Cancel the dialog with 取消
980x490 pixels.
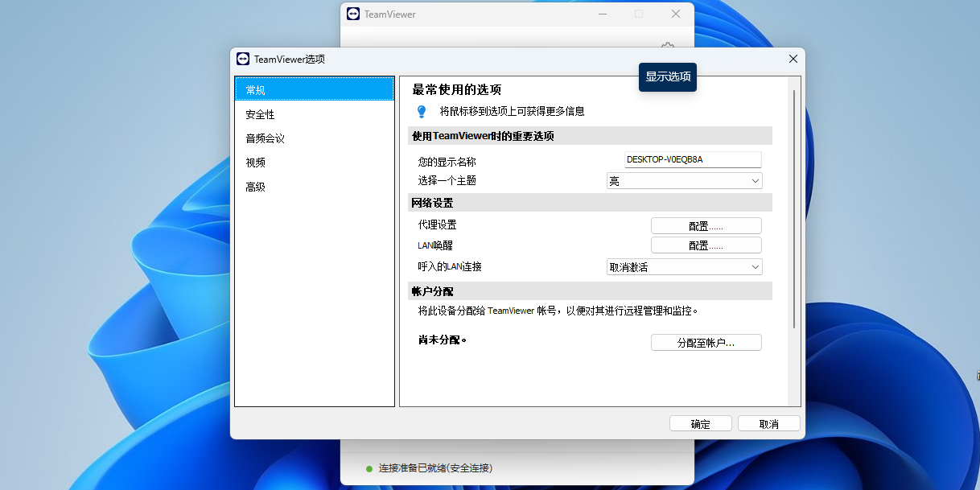[768, 422]
